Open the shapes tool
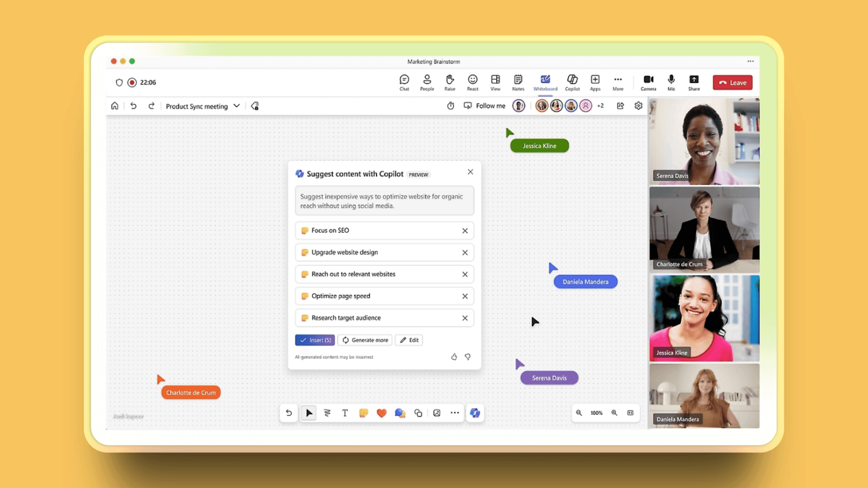Viewport: 868px width, 488px height. pyautogui.click(x=418, y=413)
